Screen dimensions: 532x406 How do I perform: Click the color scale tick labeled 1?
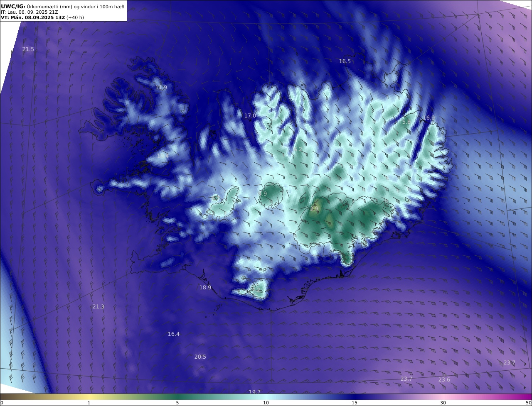89,403
